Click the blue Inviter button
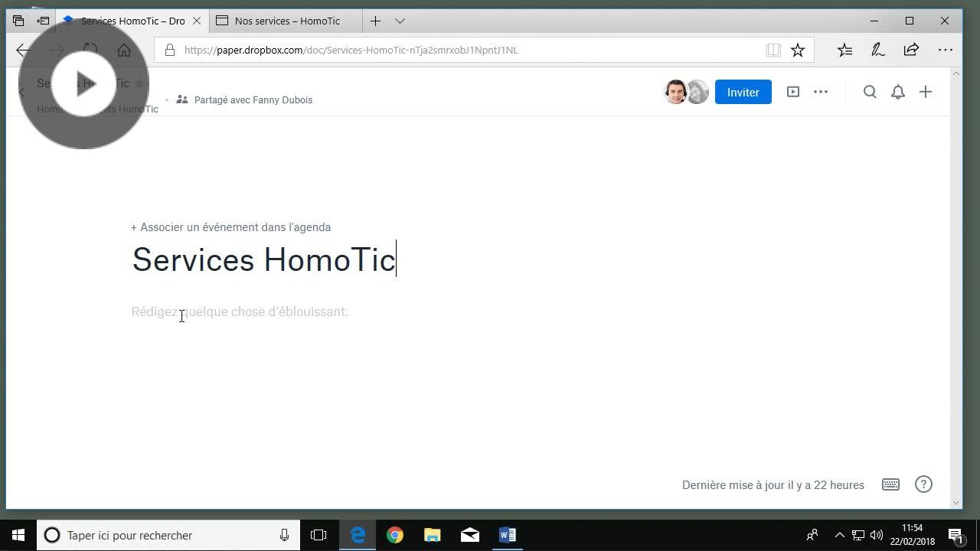 point(743,92)
